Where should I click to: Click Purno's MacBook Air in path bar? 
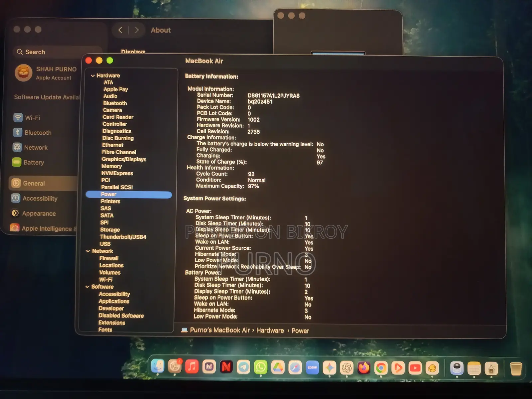[x=220, y=330]
